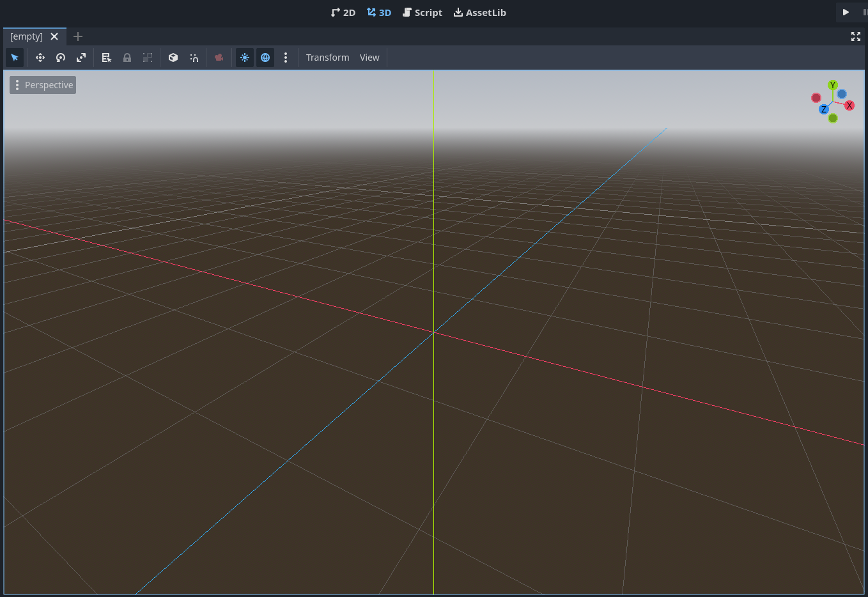Activate the Select Mode arrow tool
The image size is (868, 597).
pyautogui.click(x=15, y=58)
